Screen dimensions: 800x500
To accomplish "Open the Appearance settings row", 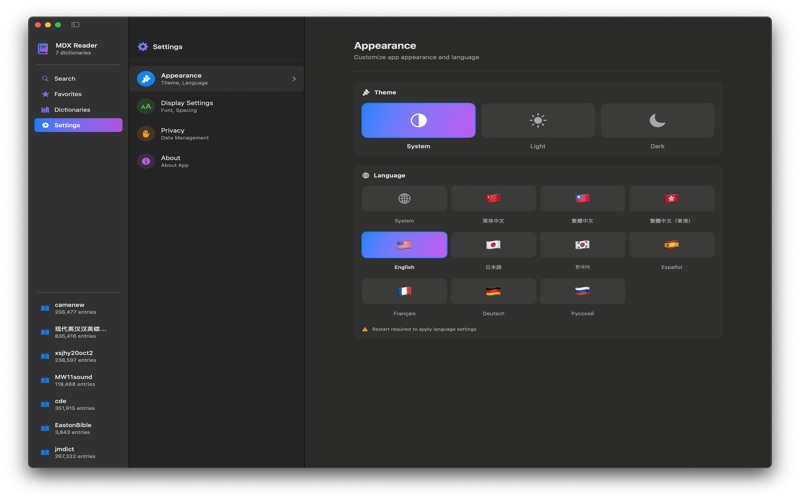I will coord(216,79).
